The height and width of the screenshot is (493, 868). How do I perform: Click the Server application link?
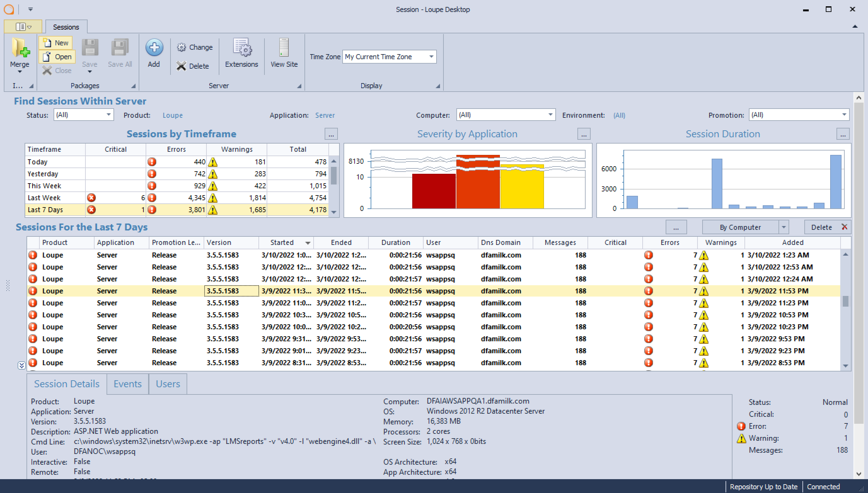point(325,115)
